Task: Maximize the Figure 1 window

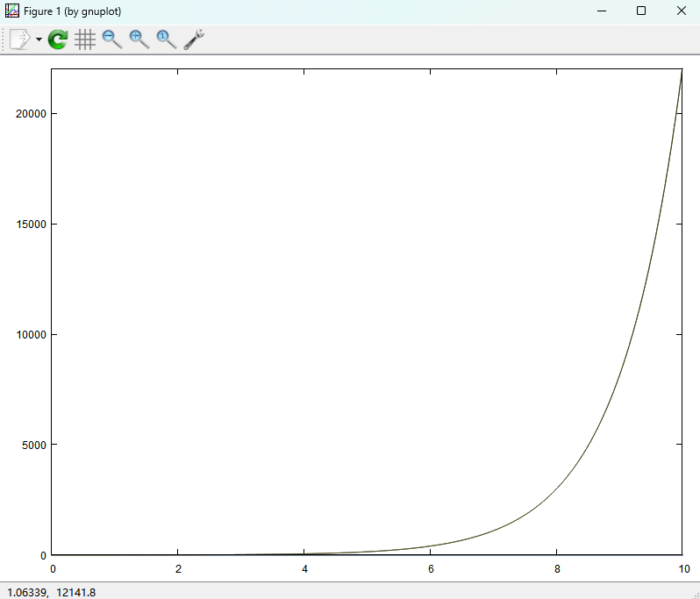Action: pyautogui.click(x=641, y=11)
